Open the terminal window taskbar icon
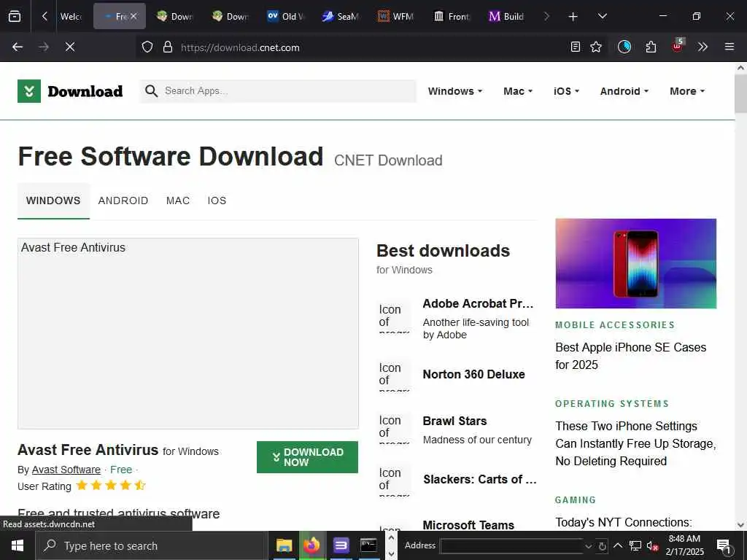 point(368,545)
